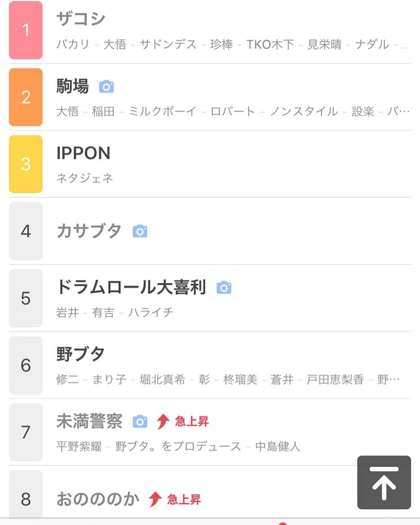Screen dimensions: 420x525
Task: Open related word 平野紫耀
Action: (79, 446)
